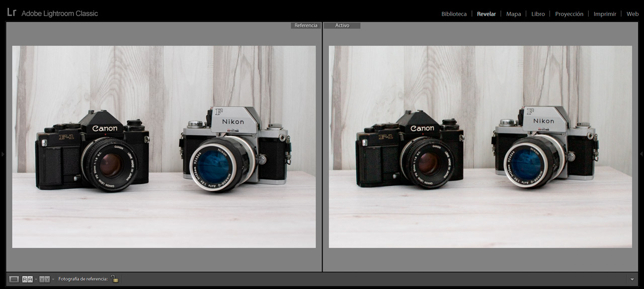Expand the left panel group arrow
The height and width of the screenshot is (289, 644).
click(x=3, y=154)
